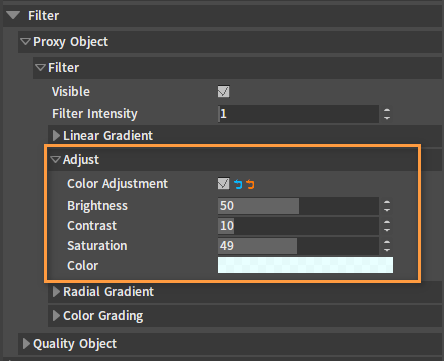Click the blue reset arrow beside Color Adjustment
444x361 pixels.
click(238, 184)
